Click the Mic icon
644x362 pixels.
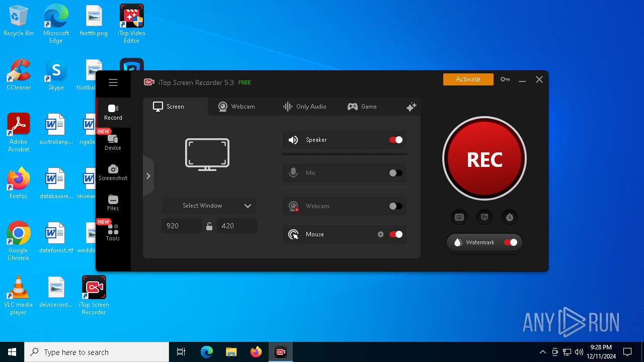coord(293,173)
